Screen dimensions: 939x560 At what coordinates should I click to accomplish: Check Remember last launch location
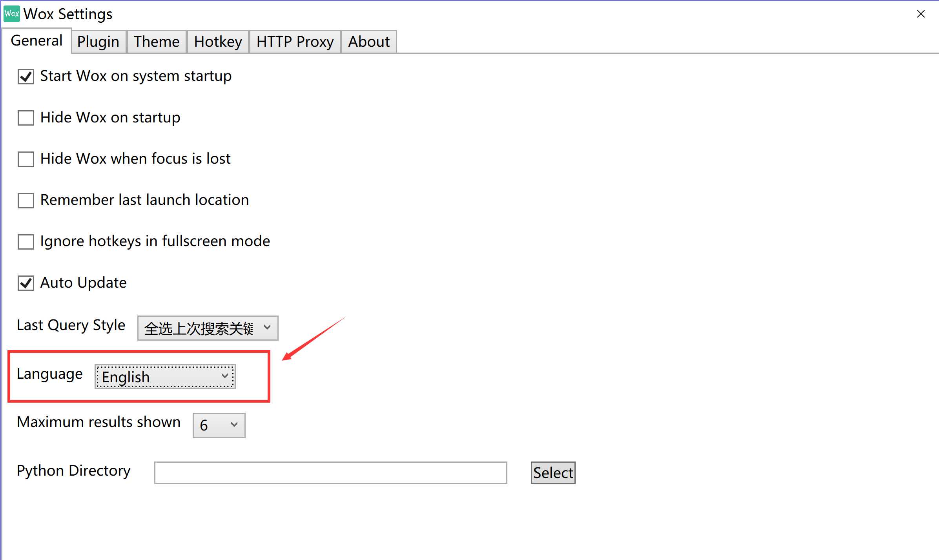click(x=26, y=201)
